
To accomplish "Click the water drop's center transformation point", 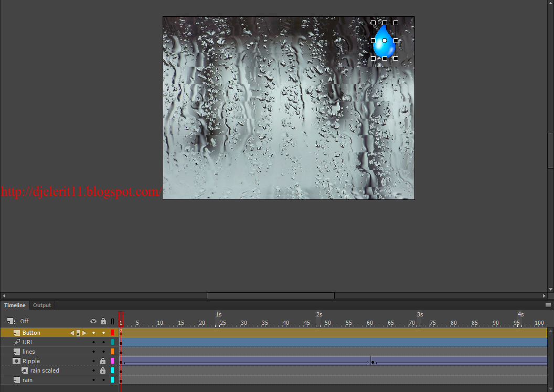I will click(x=385, y=40).
